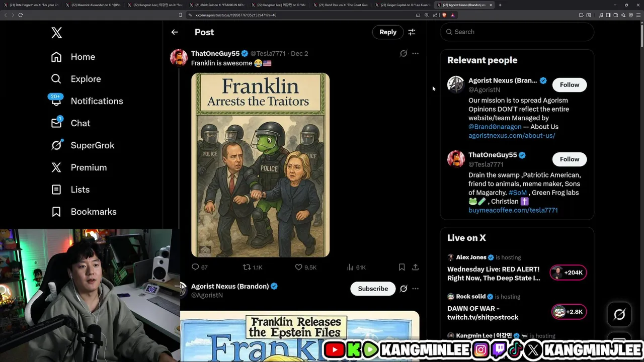Viewport: 644px width, 362px height.
Task: Open the Brave VPN shield icon in toolbar
Action: [631, 15]
